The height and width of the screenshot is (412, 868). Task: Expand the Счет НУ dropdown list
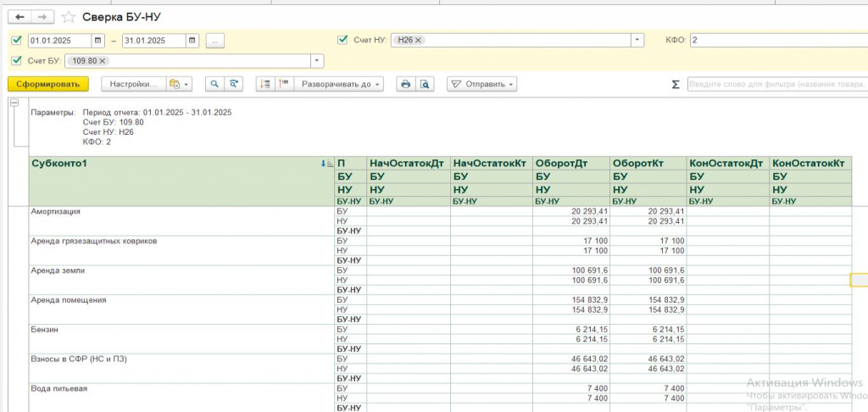[x=637, y=40]
